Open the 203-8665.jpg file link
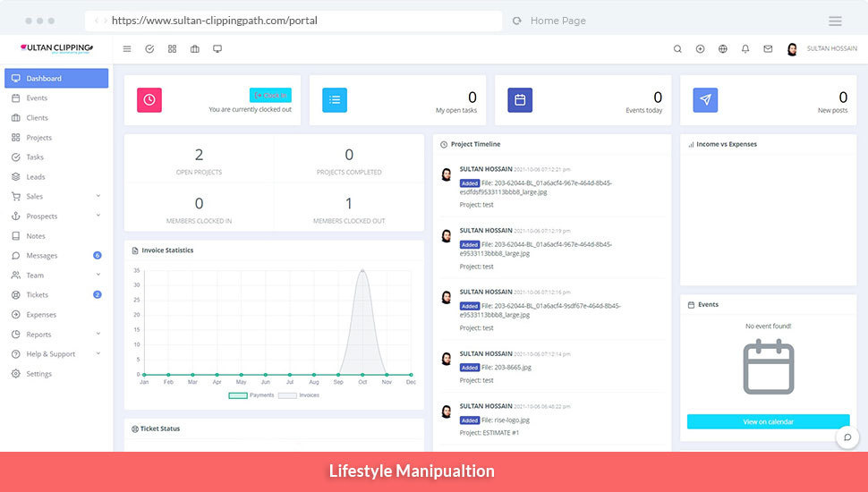The width and height of the screenshot is (868, 492). (512, 368)
